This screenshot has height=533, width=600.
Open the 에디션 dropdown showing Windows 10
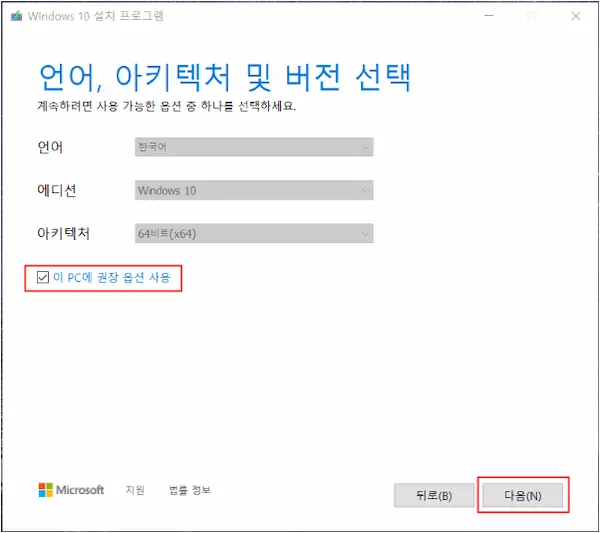tap(254, 190)
